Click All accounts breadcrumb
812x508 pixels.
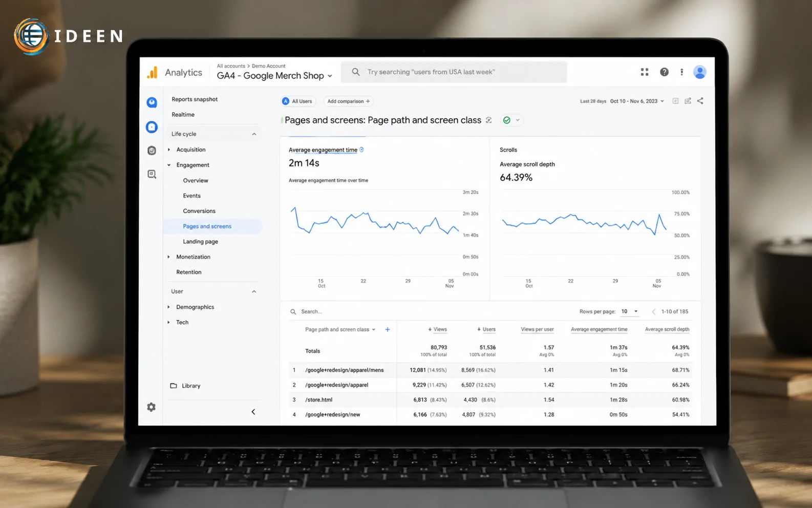pos(231,66)
